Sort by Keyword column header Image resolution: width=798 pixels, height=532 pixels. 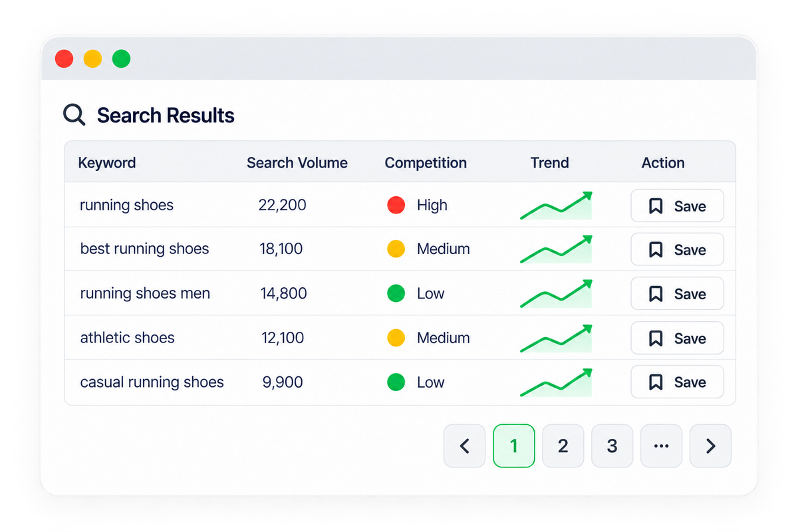[107, 163]
